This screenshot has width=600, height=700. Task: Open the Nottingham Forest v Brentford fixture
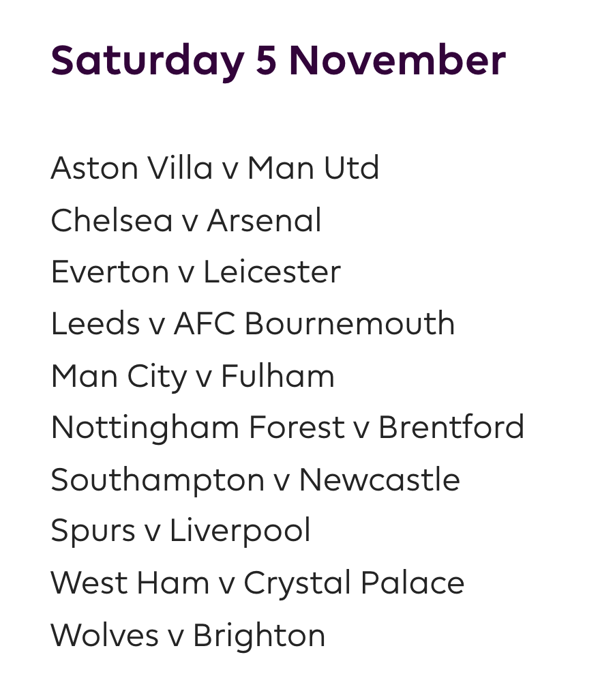[287, 428]
